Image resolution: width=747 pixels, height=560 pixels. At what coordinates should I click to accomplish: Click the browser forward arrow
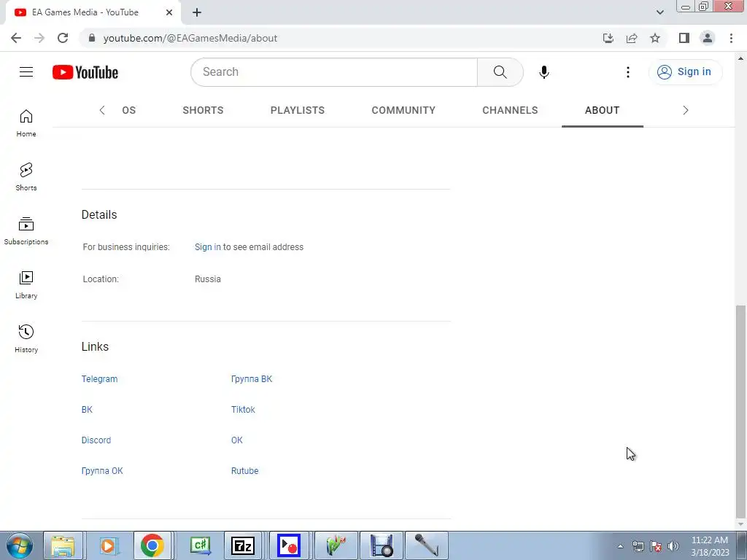tap(39, 38)
